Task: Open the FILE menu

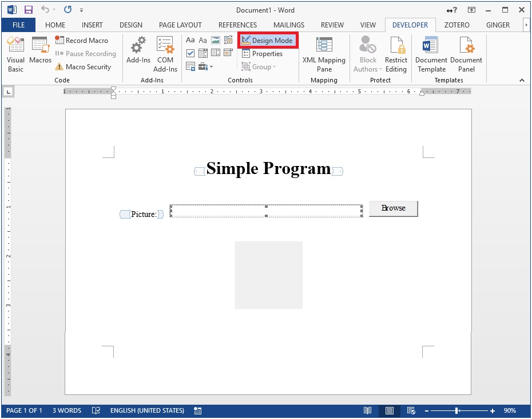Action: click(x=18, y=25)
